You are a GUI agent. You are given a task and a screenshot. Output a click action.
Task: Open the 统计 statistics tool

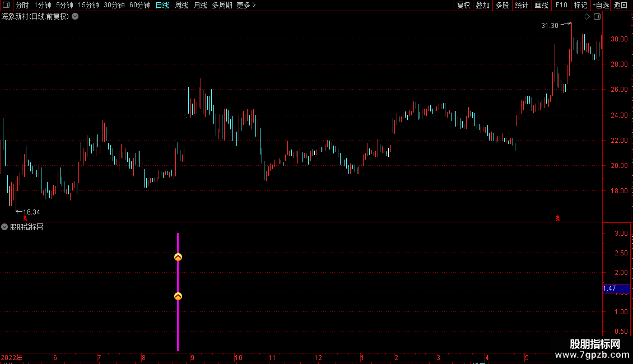522,5
